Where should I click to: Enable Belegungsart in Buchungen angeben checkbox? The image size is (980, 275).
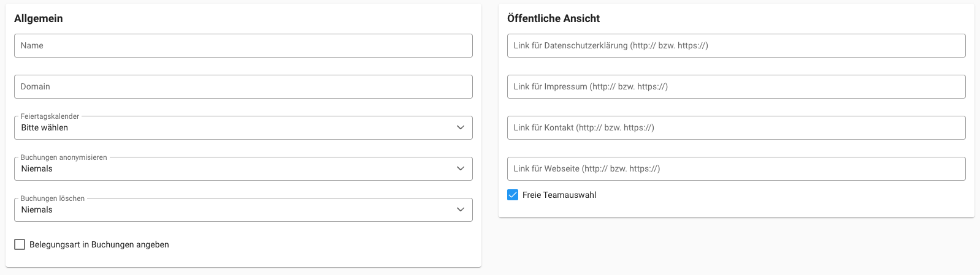coord(20,244)
